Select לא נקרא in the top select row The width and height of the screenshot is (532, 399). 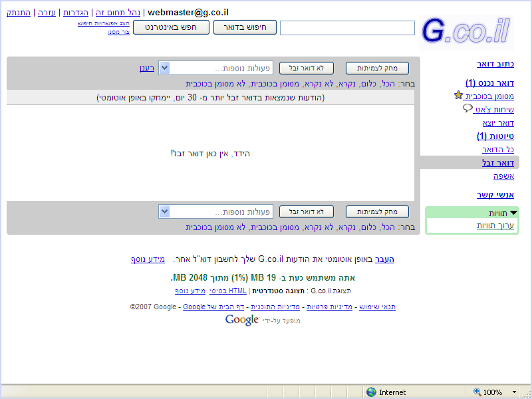(x=319, y=84)
